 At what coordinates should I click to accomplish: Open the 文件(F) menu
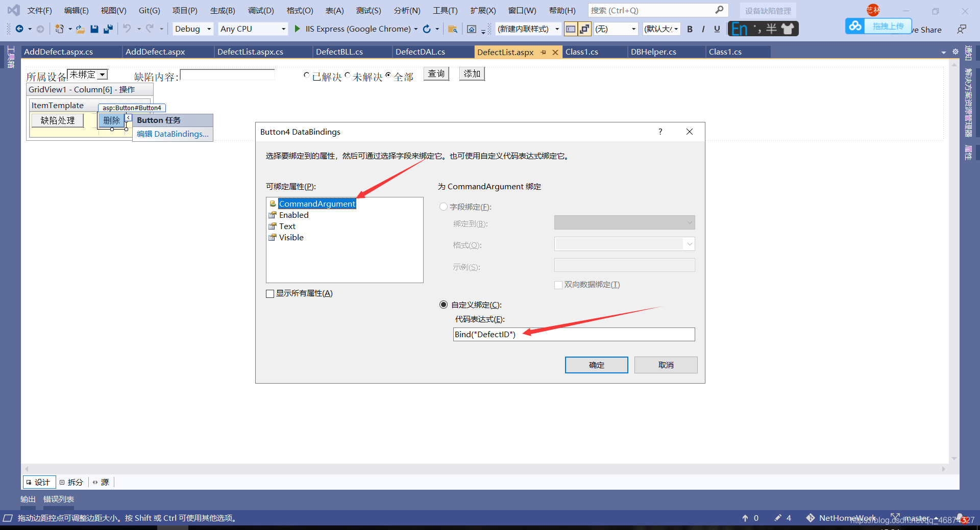point(39,10)
